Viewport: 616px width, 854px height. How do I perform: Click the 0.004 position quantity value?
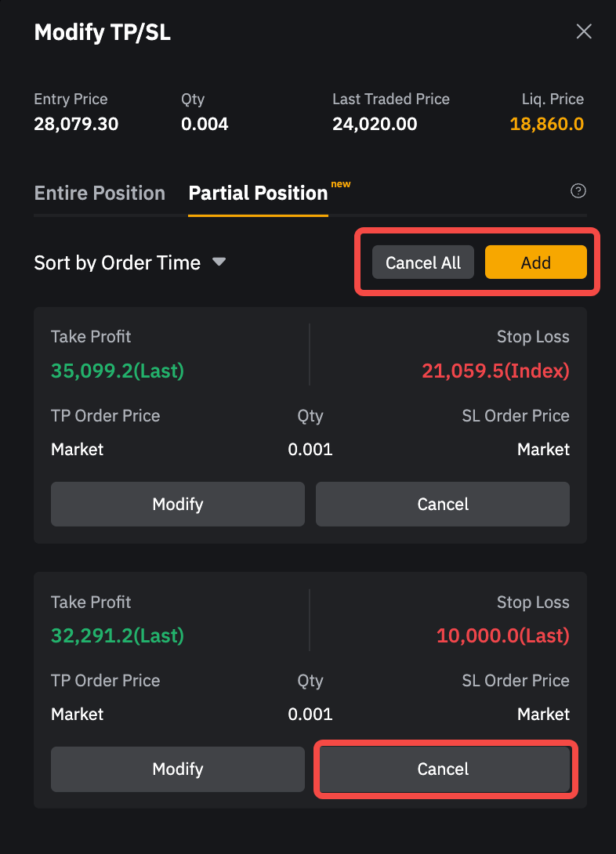pos(205,124)
